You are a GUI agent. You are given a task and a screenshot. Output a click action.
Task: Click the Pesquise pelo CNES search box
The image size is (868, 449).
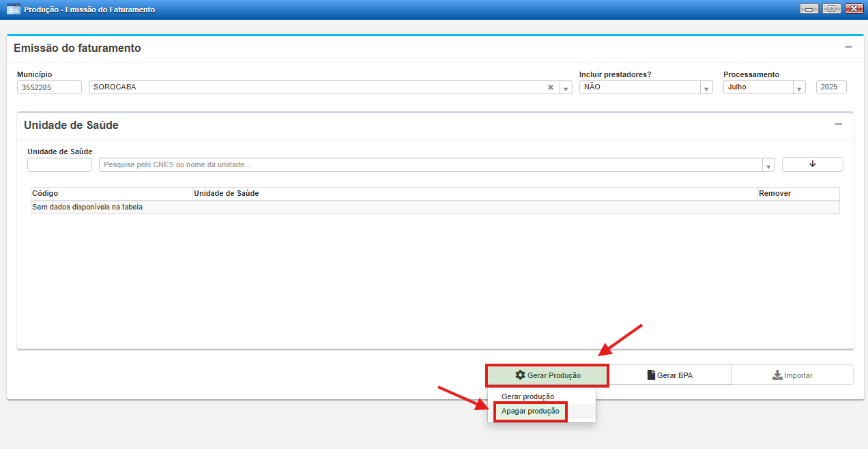click(430, 165)
